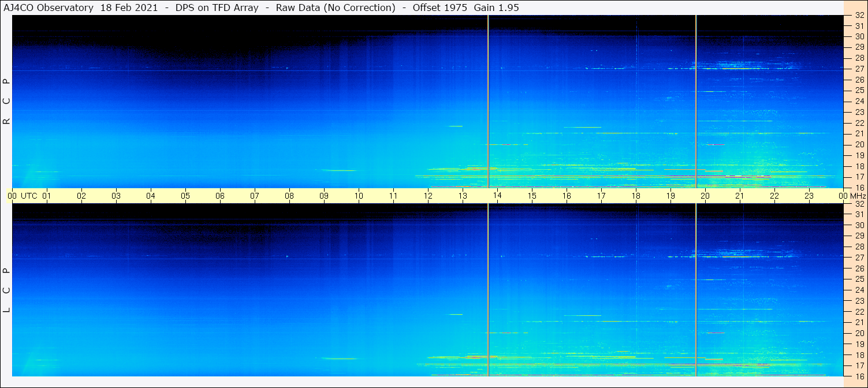Select the 20 MHz label in RCP scale

click(859, 144)
